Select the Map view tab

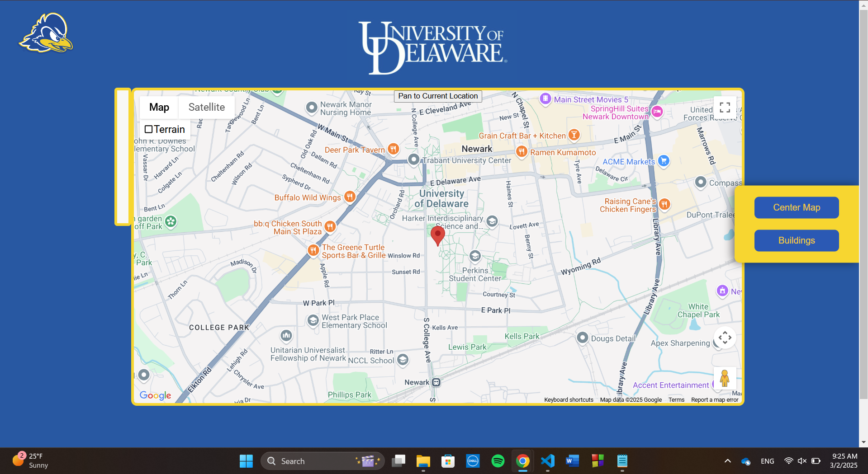[x=159, y=107]
